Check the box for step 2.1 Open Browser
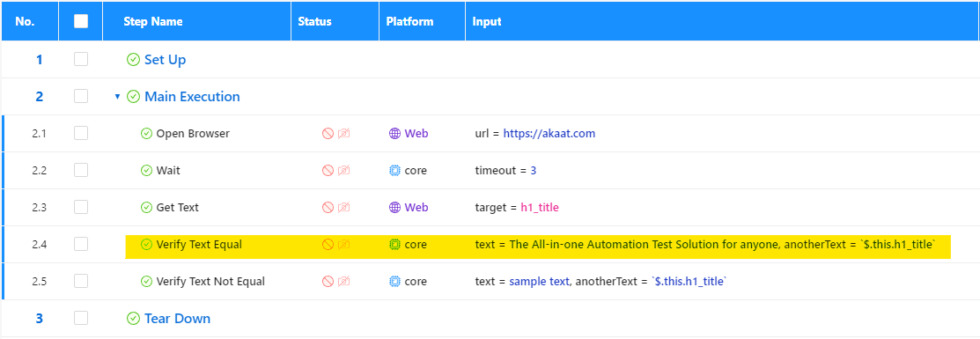 [x=81, y=133]
